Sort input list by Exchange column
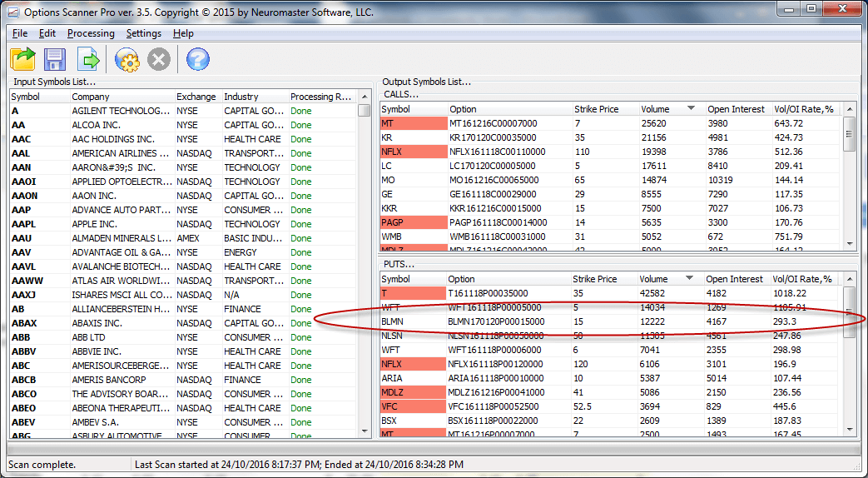The width and height of the screenshot is (868, 478). click(199, 97)
